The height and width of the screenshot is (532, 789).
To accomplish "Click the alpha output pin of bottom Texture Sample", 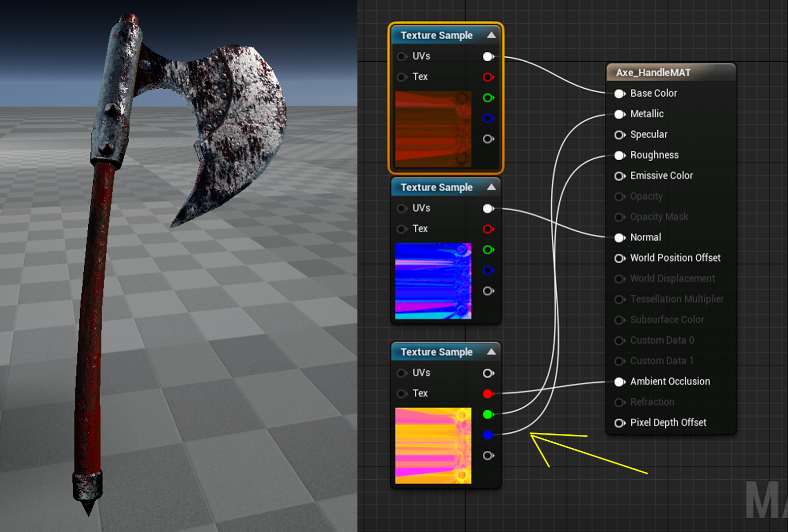I will [488, 456].
